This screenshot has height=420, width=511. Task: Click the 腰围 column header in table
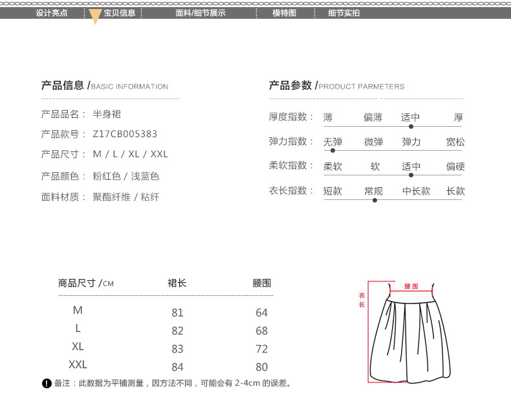[x=261, y=283]
